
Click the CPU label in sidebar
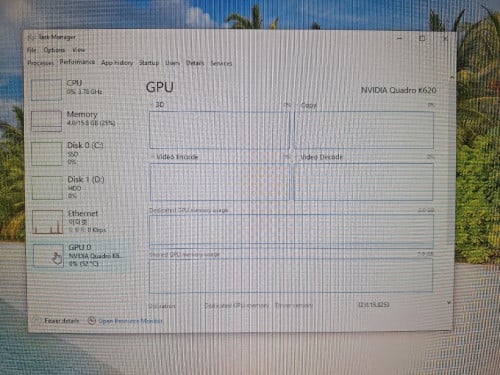[74, 83]
